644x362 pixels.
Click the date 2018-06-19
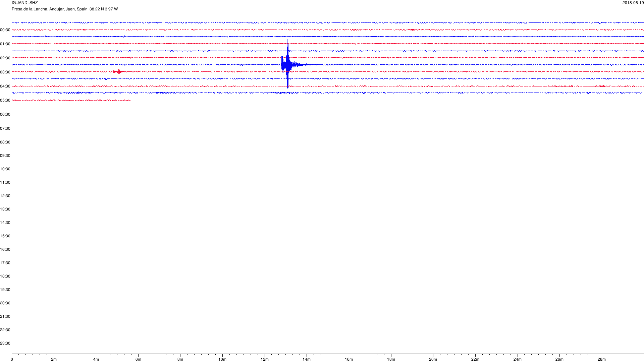[x=633, y=3]
